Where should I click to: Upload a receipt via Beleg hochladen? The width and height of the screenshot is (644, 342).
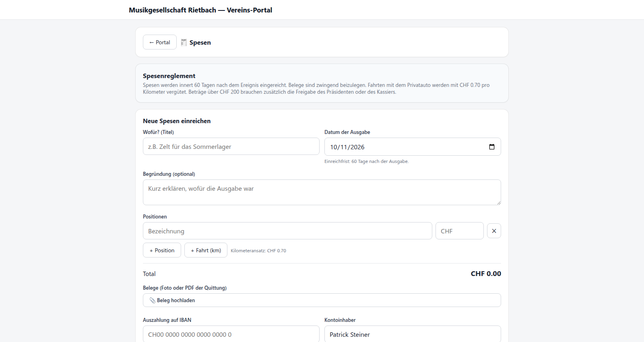click(322, 300)
